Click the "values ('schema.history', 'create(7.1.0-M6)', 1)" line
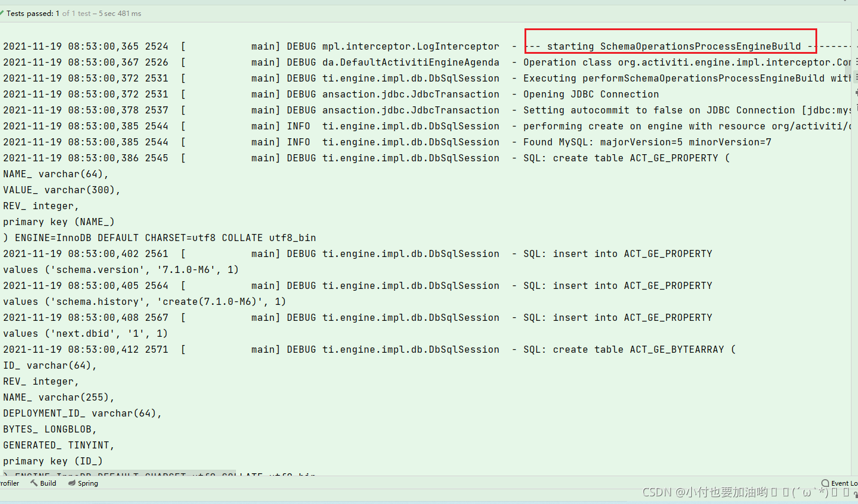858x504 pixels. [x=144, y=301]
